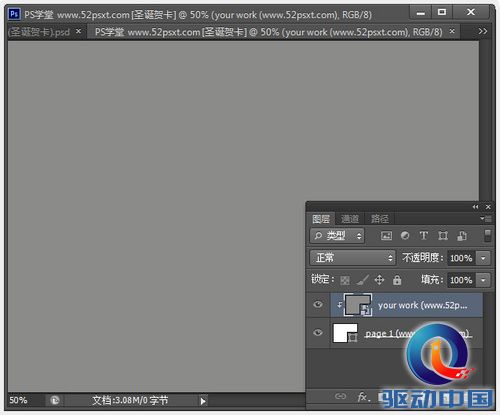This screenshot has width=500, height=415.
Task: Toggle the layer filter on/off switch
Action: pos(487,236)
